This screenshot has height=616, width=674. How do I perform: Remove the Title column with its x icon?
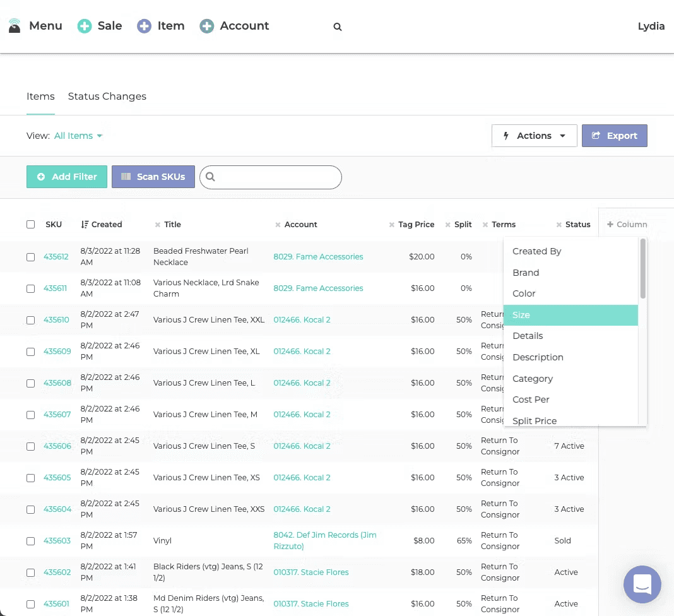point(157,225)
